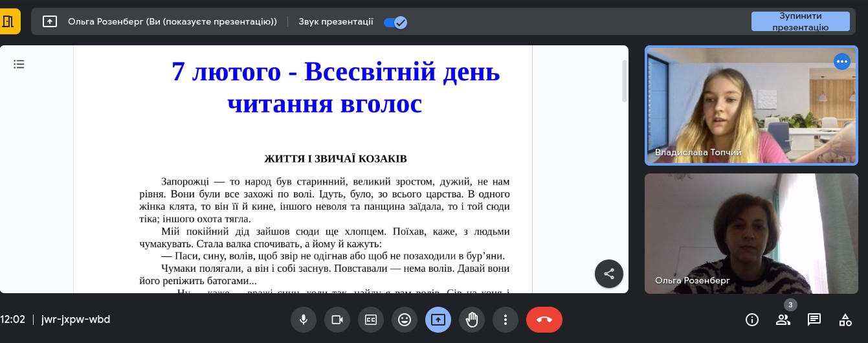Viewport: 868px width, 343px height.
Task: Raise your hand
Action: pos(472,320)
